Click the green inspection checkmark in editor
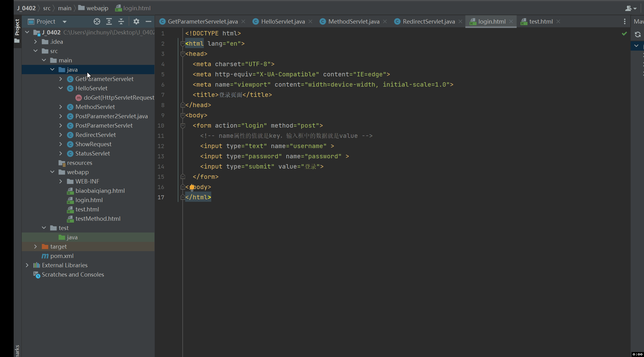 (624, 34)
